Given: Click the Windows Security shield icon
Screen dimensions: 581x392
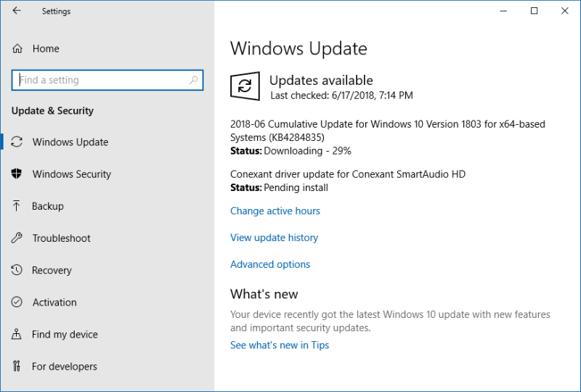Looking at the screenshot, I should coord(17,173).
